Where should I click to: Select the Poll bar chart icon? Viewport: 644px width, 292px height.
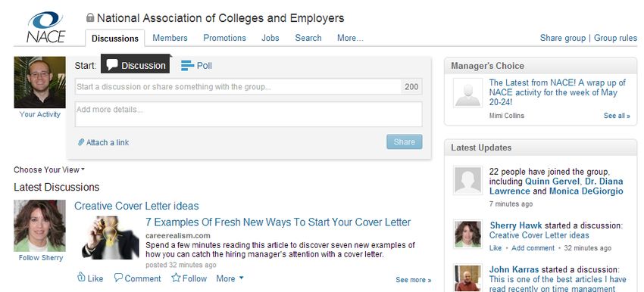187,66
